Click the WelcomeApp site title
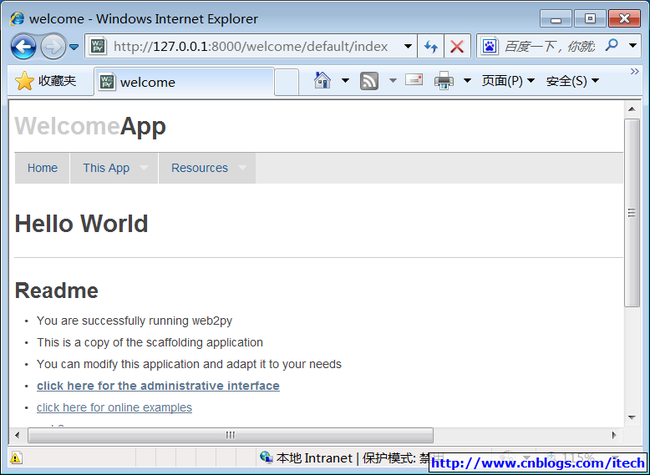650x475 pixels. point(90,126)
